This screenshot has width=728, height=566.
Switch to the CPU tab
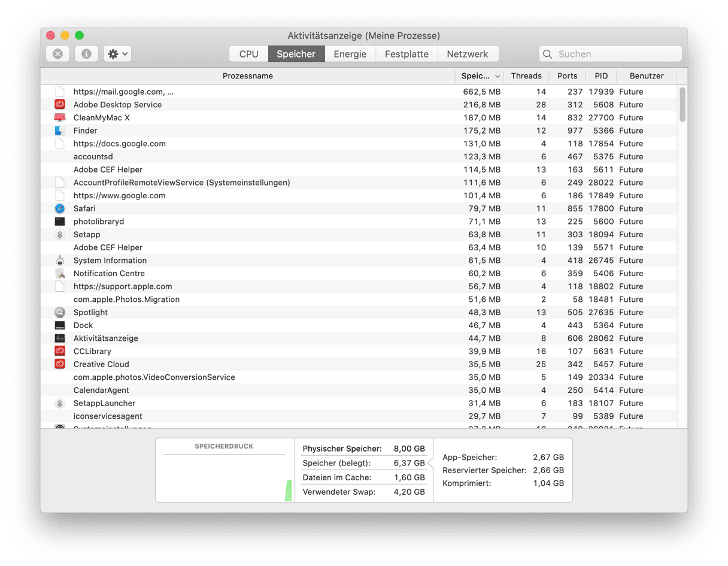pos(248,54)
